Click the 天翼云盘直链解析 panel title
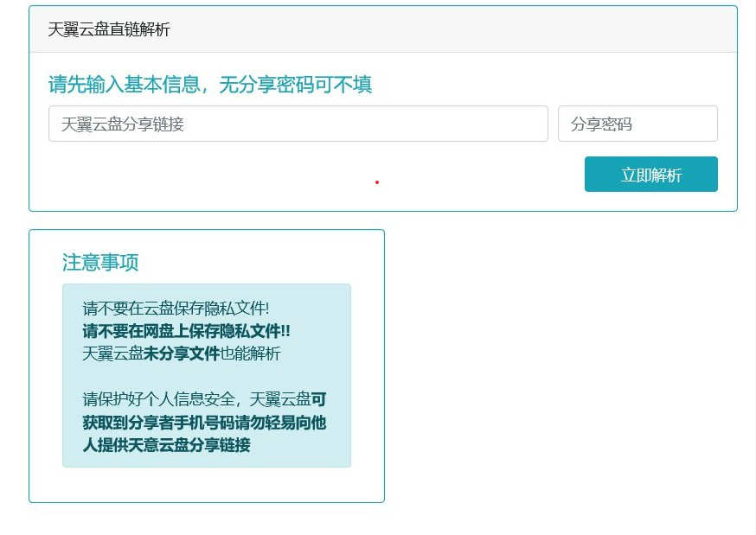This screenshot has height=535, width=756. point(109,29)
